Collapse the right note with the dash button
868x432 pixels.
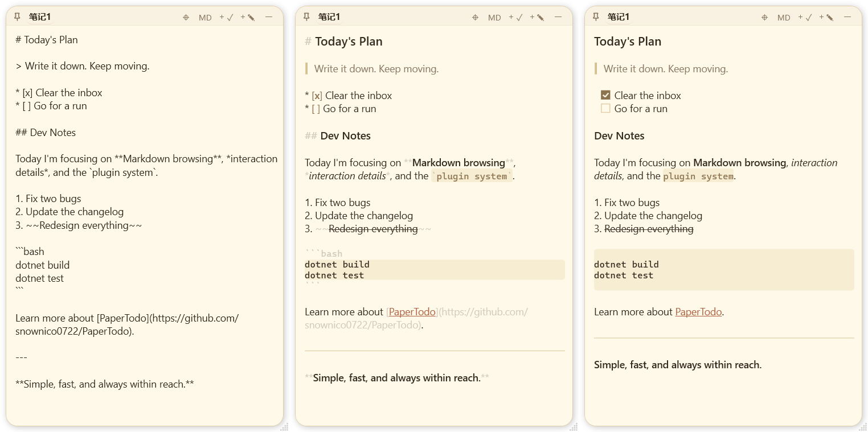pyautogui.click(x=847, y=17)
